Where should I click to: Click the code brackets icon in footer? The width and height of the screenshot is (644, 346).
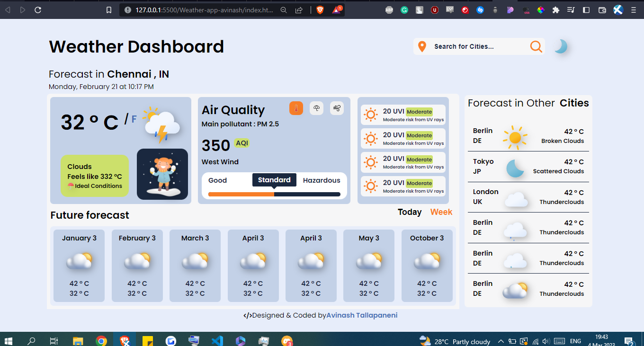[x=247, y=315]
